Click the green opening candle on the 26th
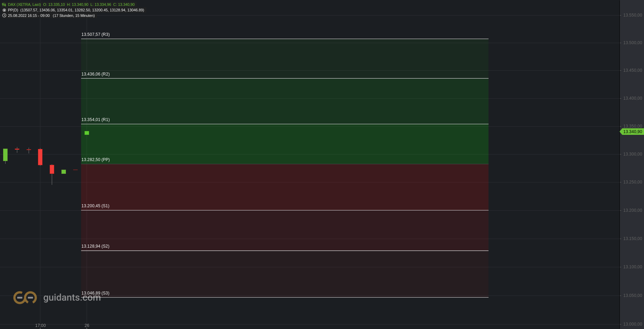The height and width of the screenshot is (329, 644). coord(87,133)
